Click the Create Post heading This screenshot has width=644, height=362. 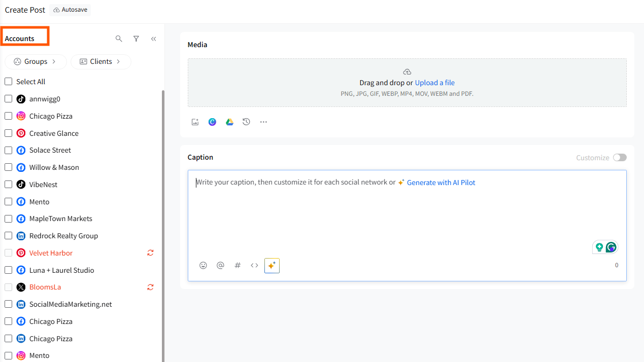(x=25, y=10)
